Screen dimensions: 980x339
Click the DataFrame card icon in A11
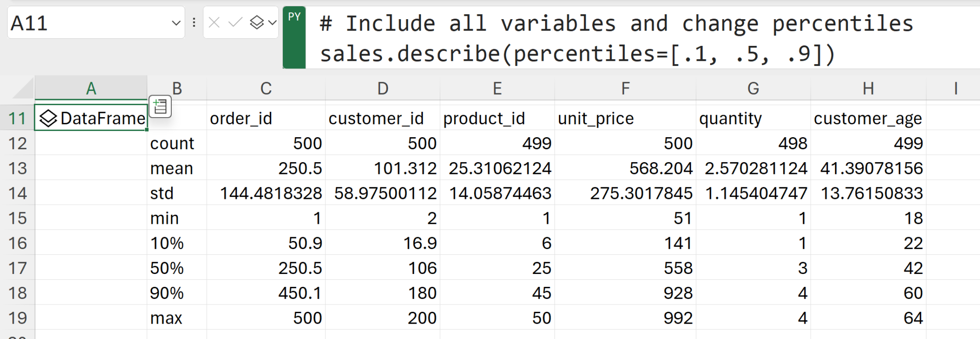[x=48, y=118]
